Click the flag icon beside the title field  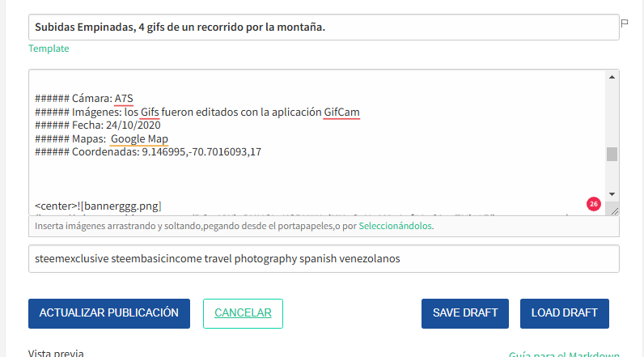click(625, 23)
